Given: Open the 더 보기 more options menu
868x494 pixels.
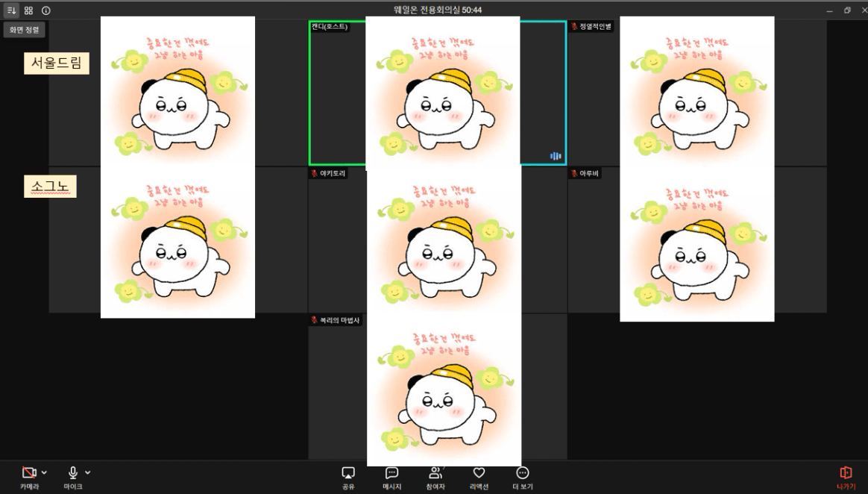Looking at the screenshot, I should click(x=523, y=478).
